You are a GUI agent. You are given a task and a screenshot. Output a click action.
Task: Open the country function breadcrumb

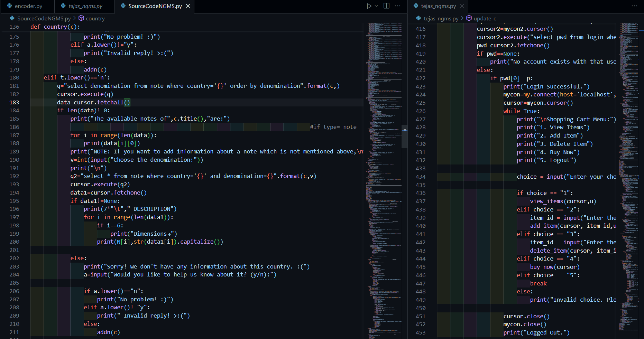point(95,19)
